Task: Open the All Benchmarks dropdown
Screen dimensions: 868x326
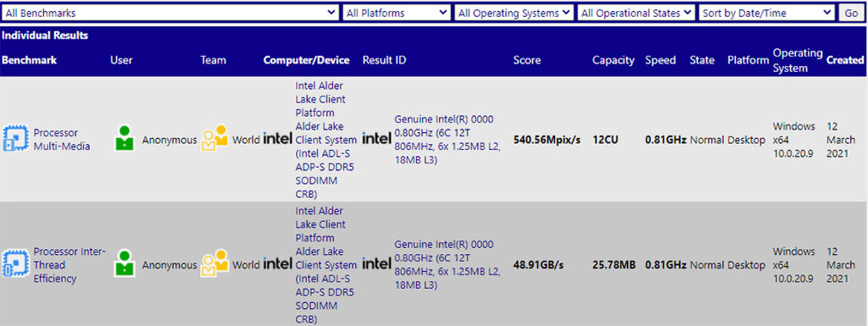Action: pos(170,13)
